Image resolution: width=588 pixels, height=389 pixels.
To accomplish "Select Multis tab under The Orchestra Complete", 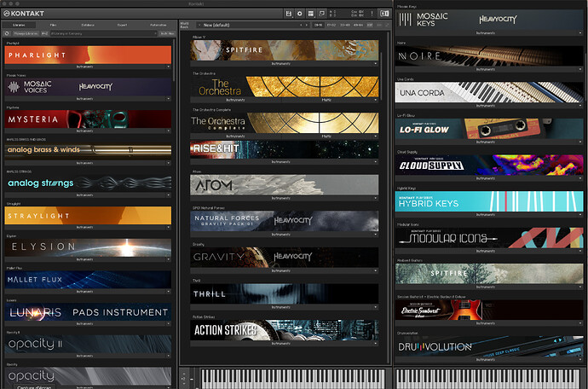I will coord(326,136).
